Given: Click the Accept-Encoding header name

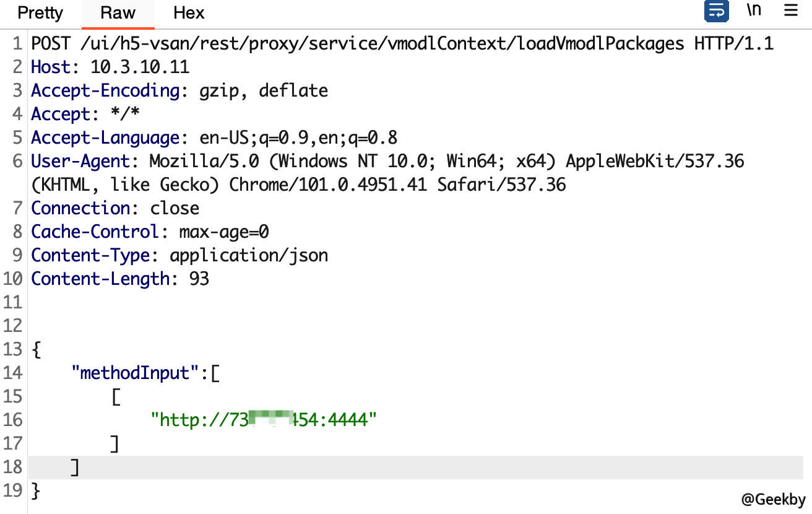Looking at the screenshot, I should point(105,91).
